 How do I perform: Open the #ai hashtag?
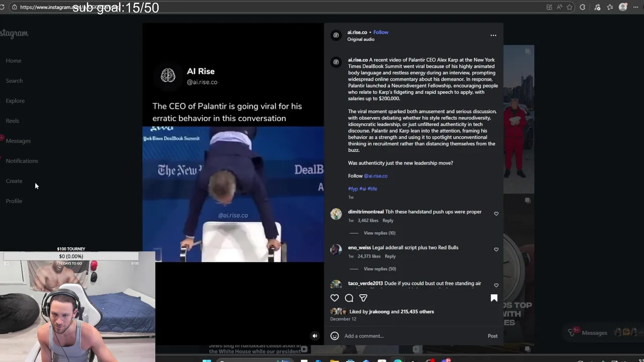363,189
